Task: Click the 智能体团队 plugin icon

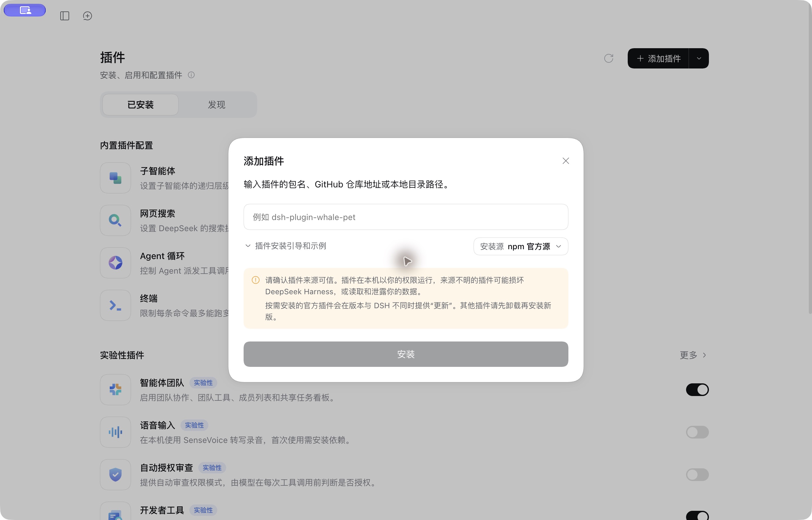Action: click(115, 390)
